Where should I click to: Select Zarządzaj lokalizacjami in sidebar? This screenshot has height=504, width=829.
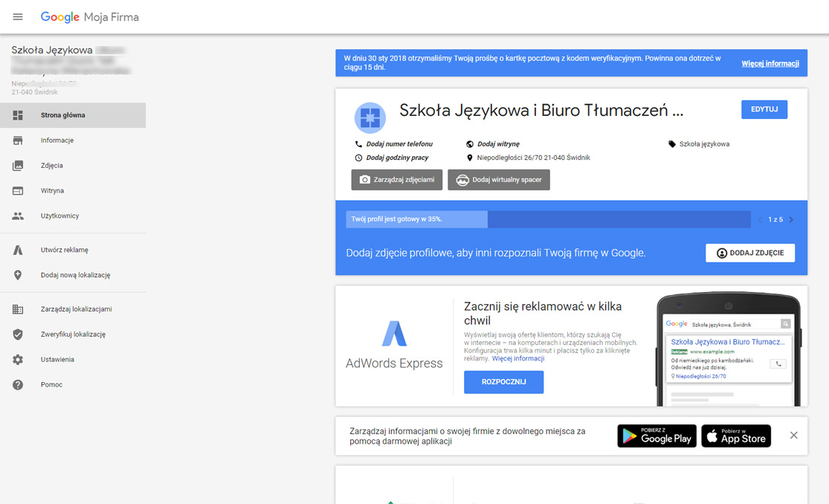coord(73,309)
